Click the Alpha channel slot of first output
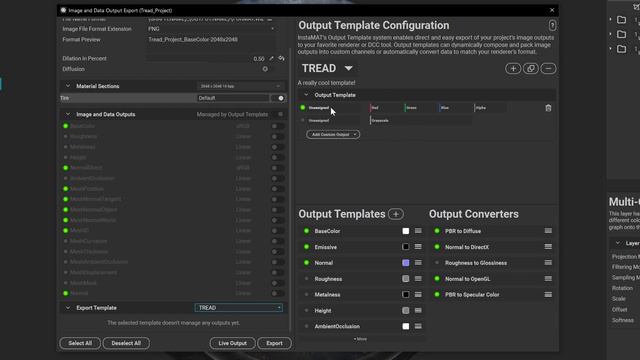640x360 pixels. tap(491, 108)
